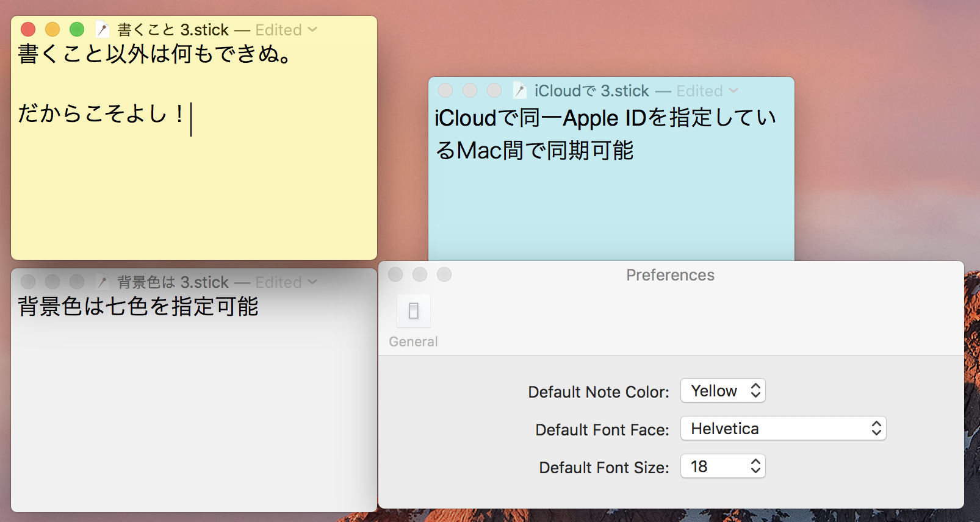
Task: Click the document icon in the yellow note title bar
Action: pos(103,29)
